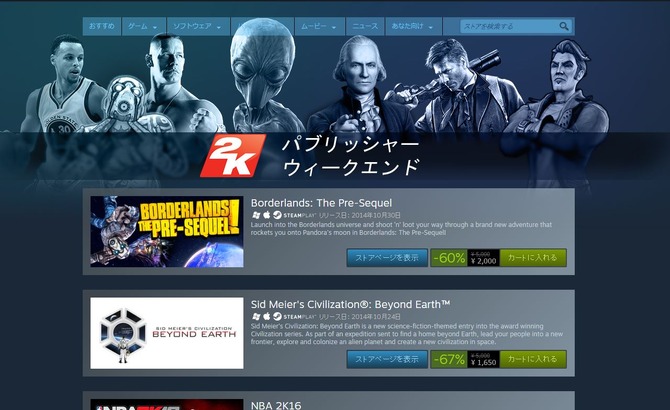
Task: Show store page for Borderlands: The Pre-Sequel
Action: (387, 258)
